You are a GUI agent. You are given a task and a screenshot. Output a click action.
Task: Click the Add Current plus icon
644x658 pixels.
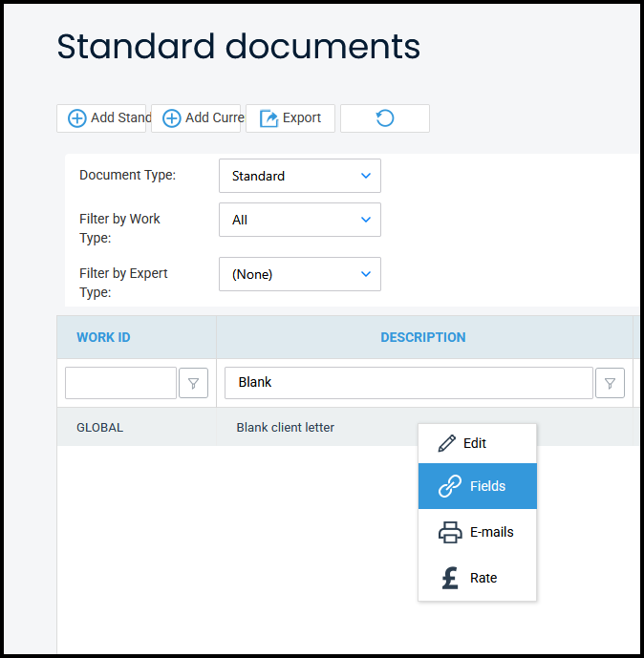[x=172, y=118]
